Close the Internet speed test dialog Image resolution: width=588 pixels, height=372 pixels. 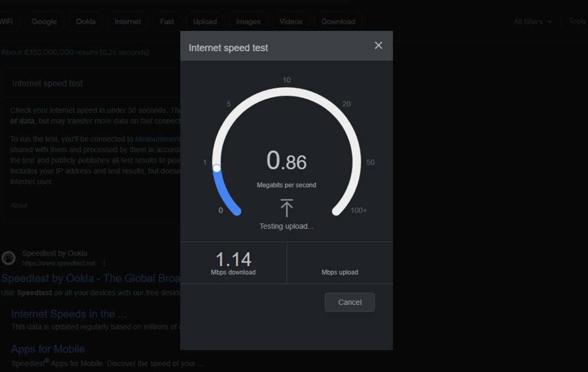tap(378, 45)
